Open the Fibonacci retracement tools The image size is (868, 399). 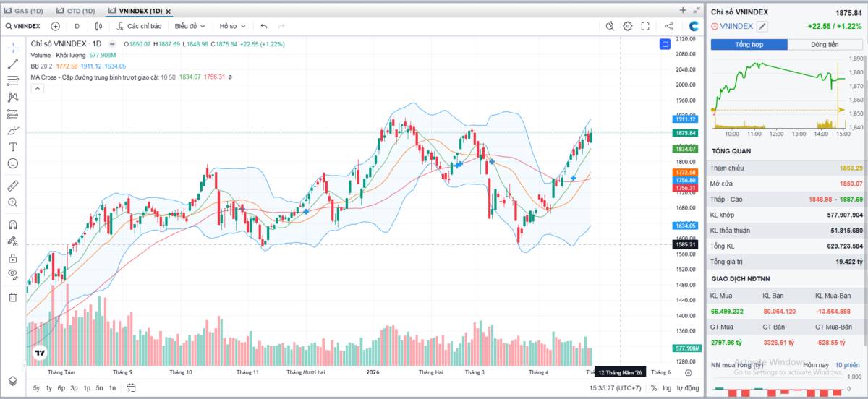coord(13,81)
